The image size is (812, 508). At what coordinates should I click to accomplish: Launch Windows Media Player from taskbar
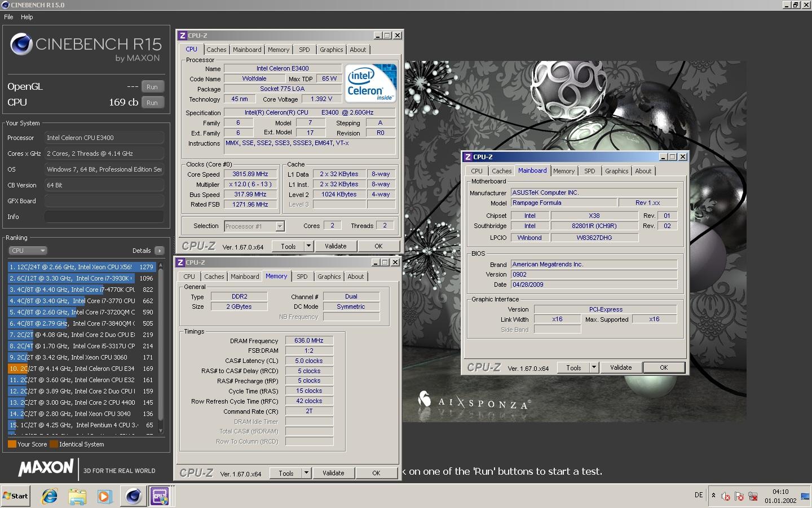tap(104, 496)
